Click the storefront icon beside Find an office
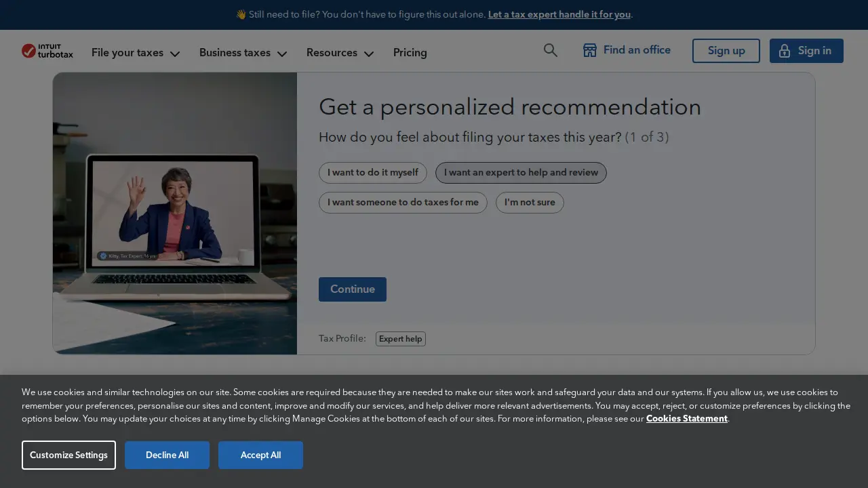 click(590, 50)
